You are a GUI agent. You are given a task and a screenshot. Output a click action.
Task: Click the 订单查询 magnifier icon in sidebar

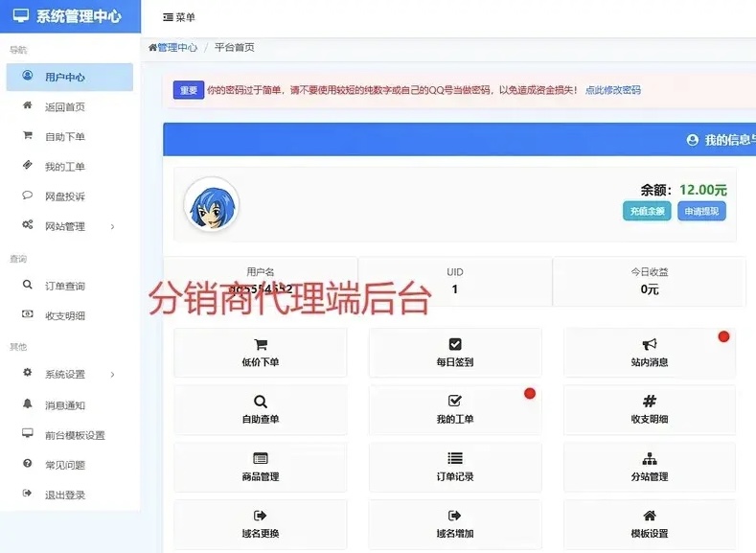(28, 285)
